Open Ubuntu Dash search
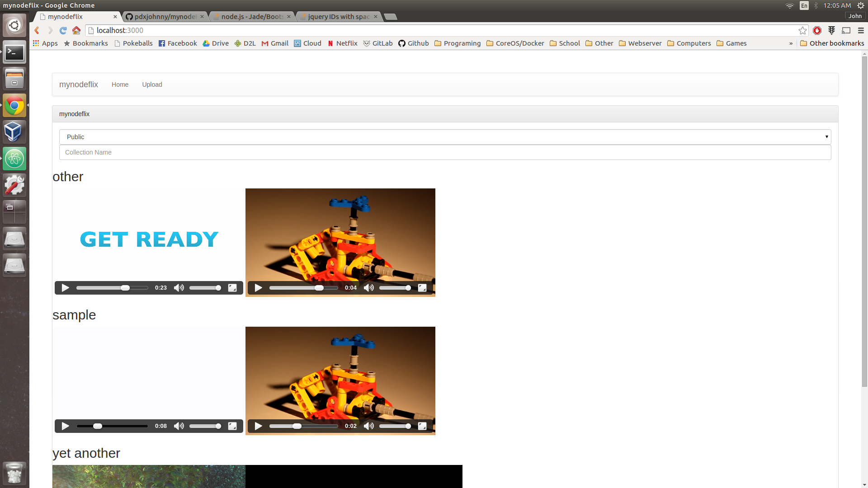Image resolution: width=868 pixels, height=488 pixels. pyautogui.click(x=14, y=25)
